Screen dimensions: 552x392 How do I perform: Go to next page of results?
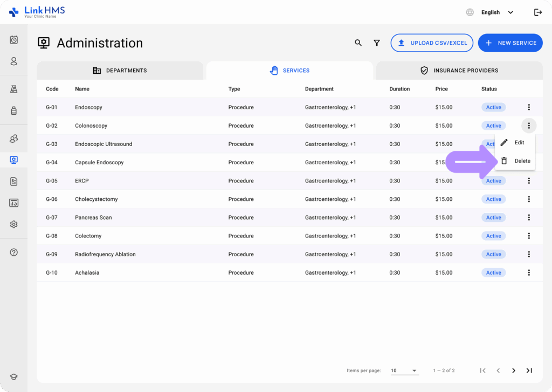click(x=514, y=370)
